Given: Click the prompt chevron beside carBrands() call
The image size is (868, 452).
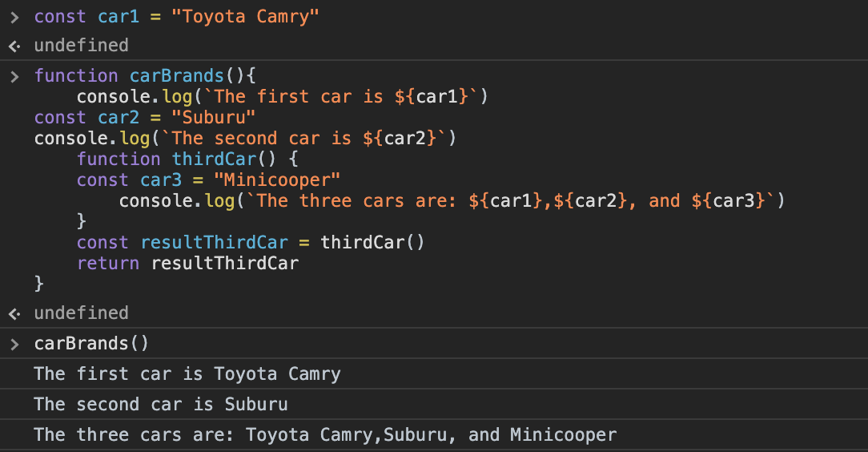Looking at the screenshot, I should click(x=15, y=344).
